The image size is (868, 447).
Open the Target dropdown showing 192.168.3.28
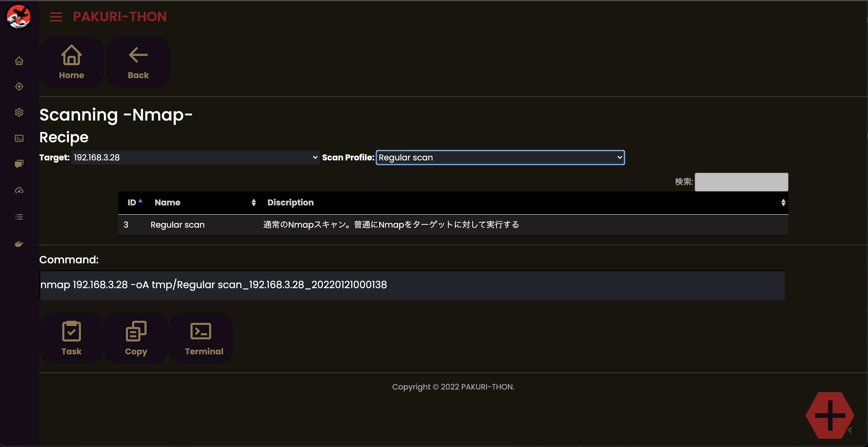tap(195, 158)
